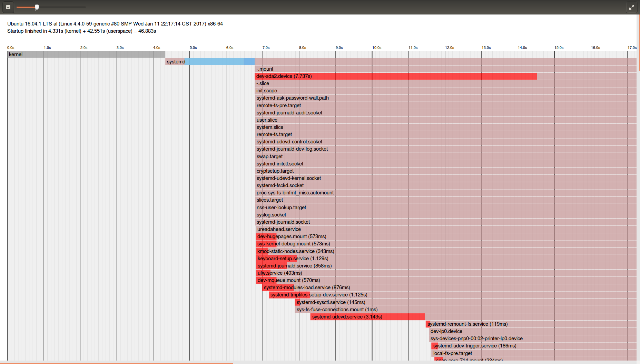Viewport: 640px width, 364px height.
Task: Click the system.slice row
Action: click(445, 127)
